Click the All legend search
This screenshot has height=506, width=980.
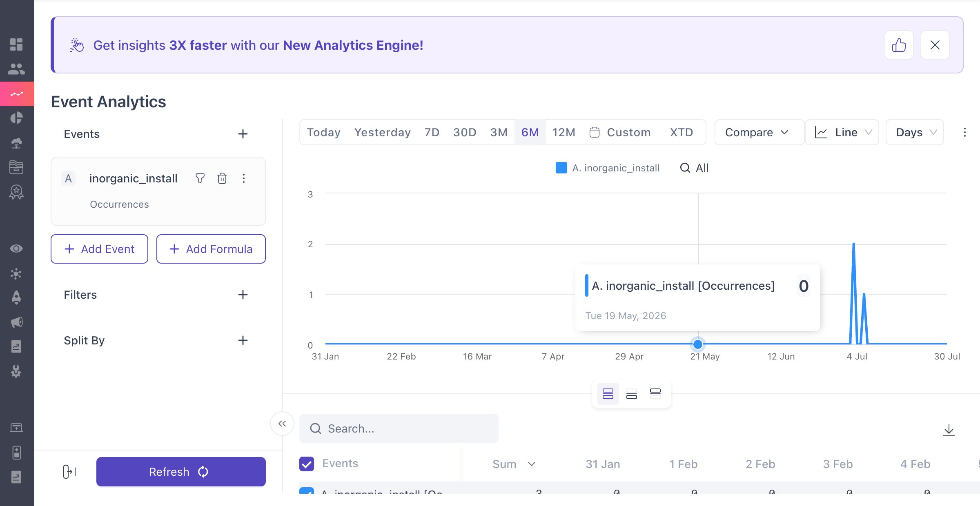click(694, 168)
